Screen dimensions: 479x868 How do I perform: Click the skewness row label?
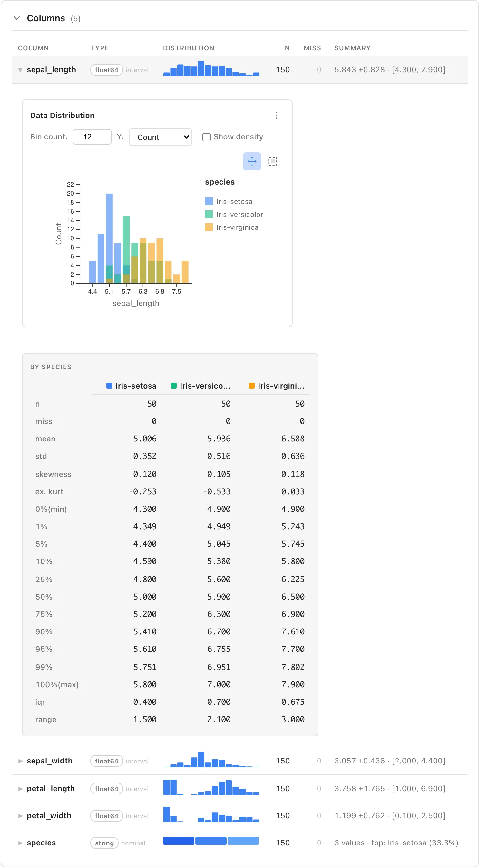pyautogui.click(x=53, y=474)
